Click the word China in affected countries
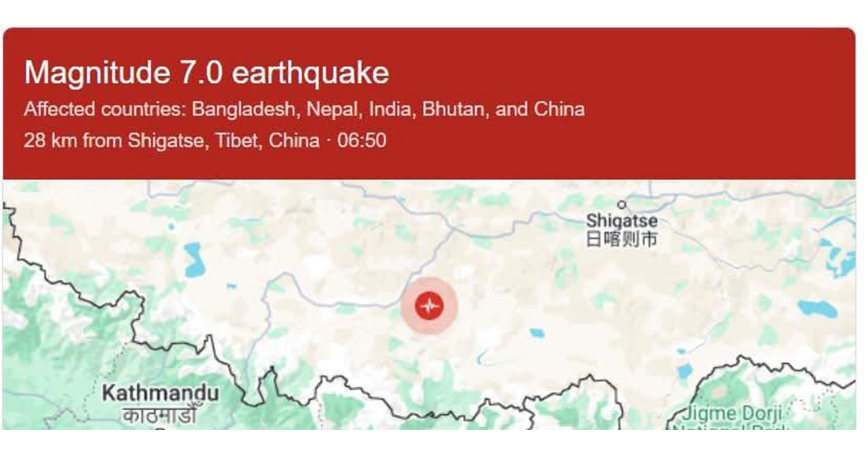Viewport: 868px width, 454px height. [559, 109]
